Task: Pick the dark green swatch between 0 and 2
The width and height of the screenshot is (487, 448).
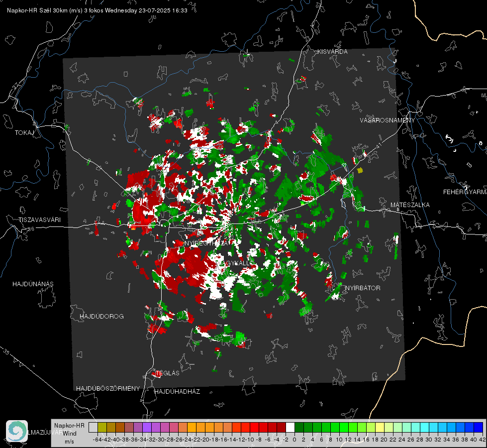Action: 299,427
